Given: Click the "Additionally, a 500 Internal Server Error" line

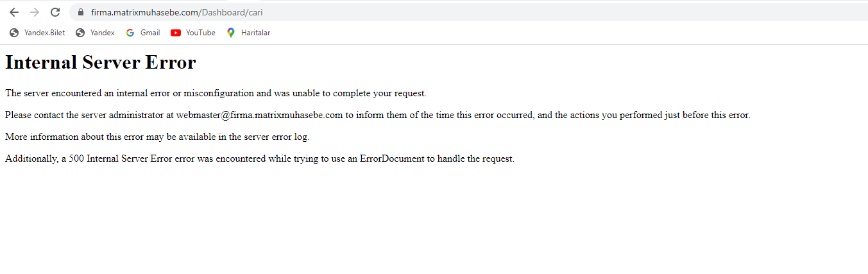Looking at the screenshot, I should click(259, 159).
